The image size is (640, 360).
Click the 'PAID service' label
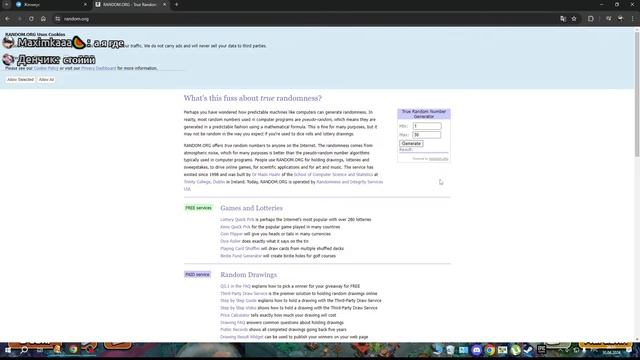tap(198, 275)
